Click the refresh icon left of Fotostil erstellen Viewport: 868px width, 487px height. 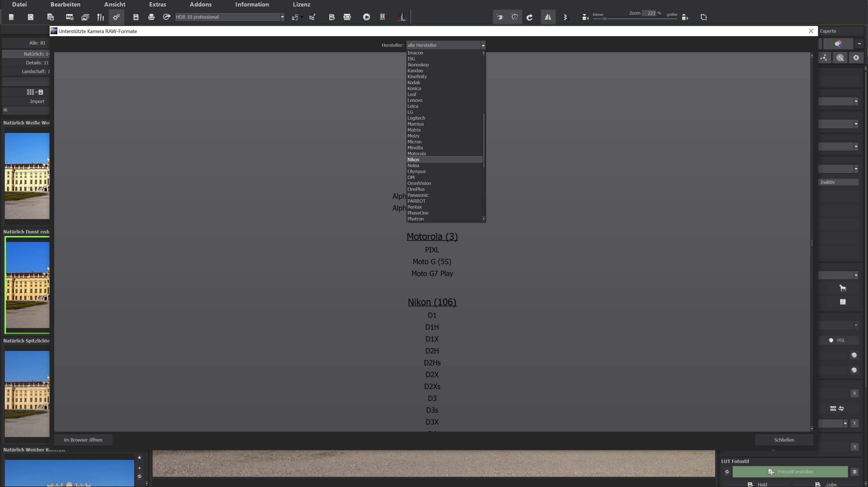(x=727, y=472)
